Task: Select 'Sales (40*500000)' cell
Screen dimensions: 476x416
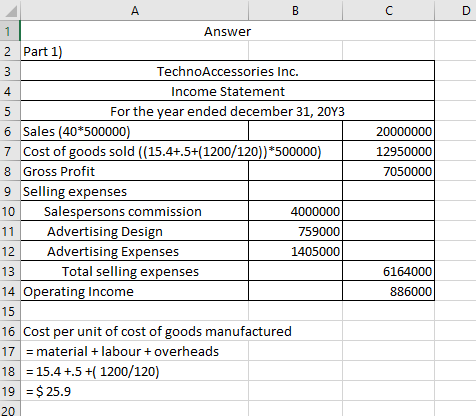Action: 135,131
